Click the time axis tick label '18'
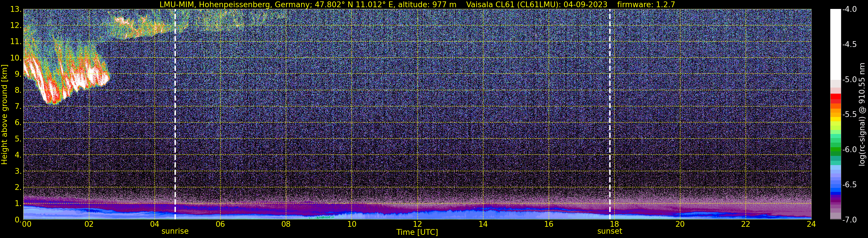 point(614,224)
